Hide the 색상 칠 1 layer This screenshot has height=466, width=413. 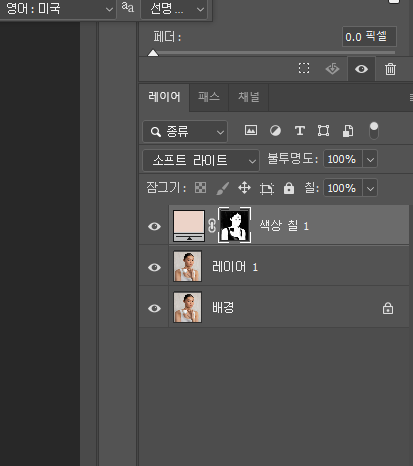(154, 226)
